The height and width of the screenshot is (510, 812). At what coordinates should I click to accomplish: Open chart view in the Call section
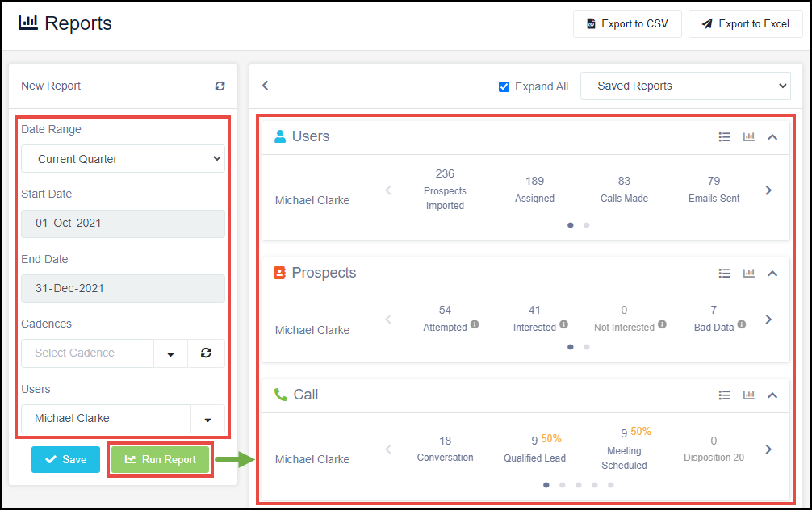click(749, 395)
